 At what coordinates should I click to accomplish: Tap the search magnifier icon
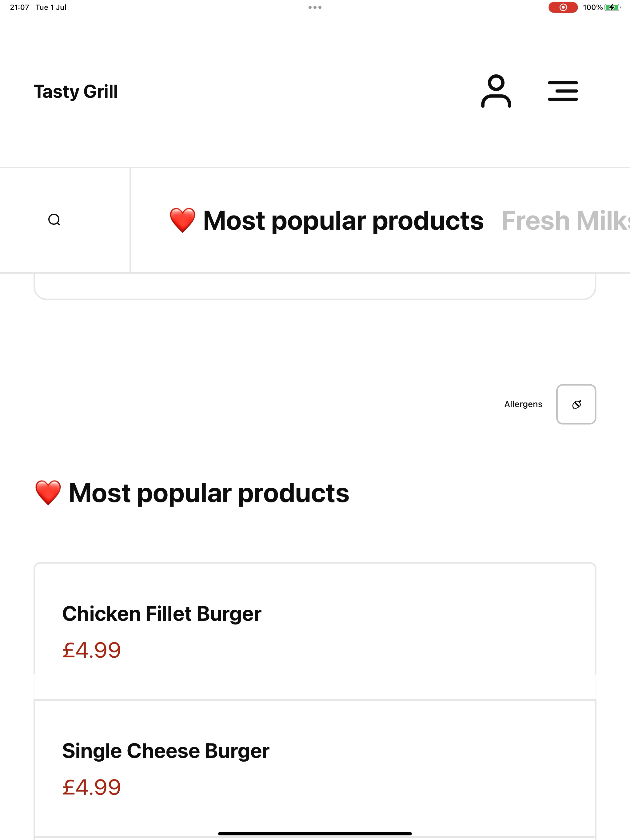tap(54, 220)
